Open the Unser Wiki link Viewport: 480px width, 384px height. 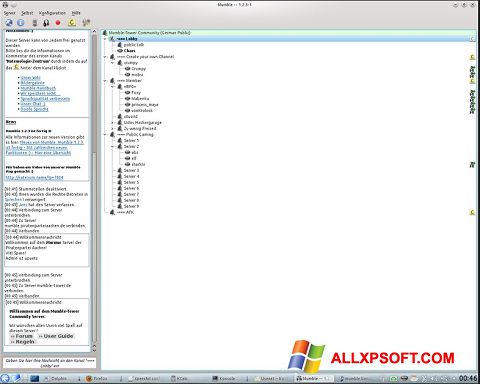pos(30,78)
